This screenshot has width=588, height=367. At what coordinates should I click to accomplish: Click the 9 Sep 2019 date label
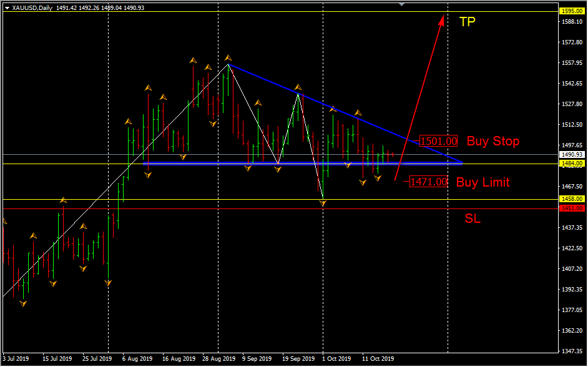click(x=257, y=359)
